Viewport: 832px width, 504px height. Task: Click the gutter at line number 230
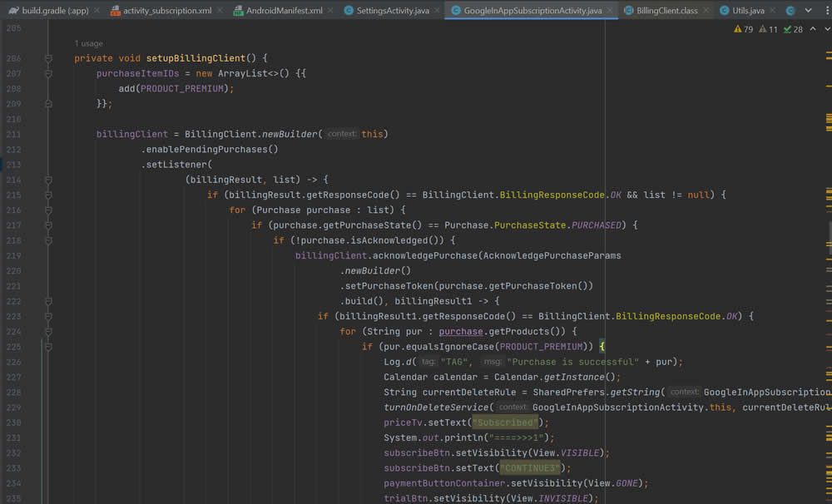click(13, 422)
